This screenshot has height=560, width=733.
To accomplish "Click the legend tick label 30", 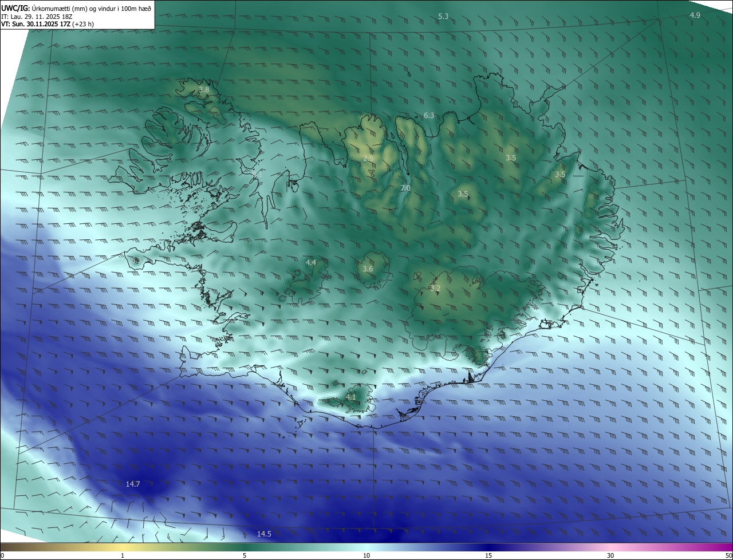I will click(610, 556).
